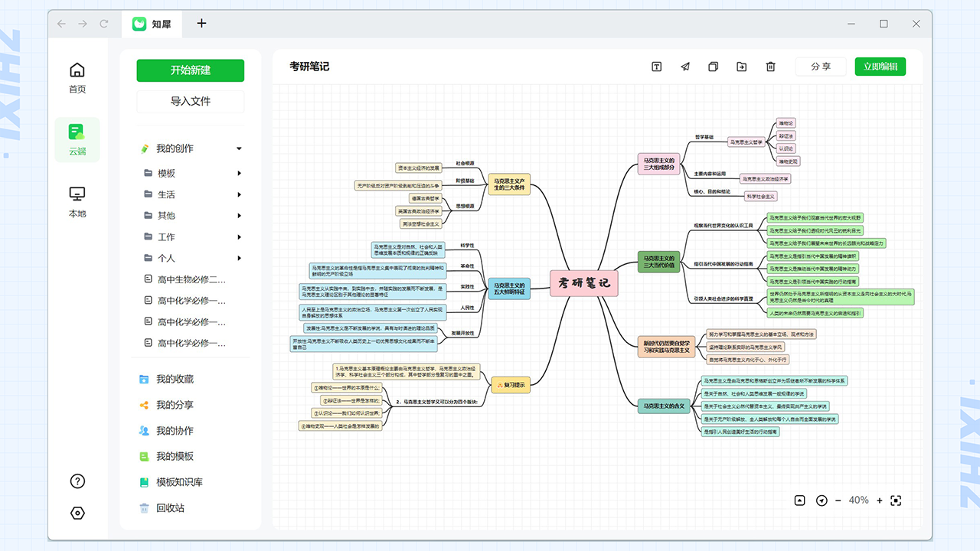Click the rename text icon in toolbar

[656, 67]
